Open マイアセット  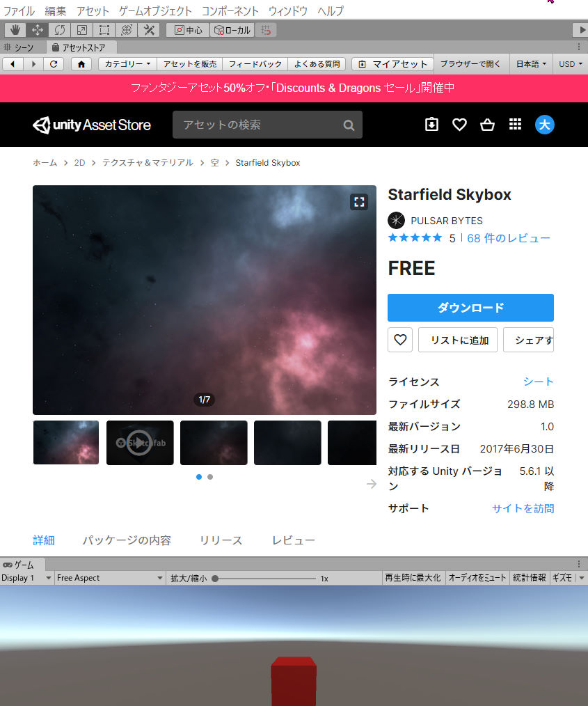coord(392,64)
